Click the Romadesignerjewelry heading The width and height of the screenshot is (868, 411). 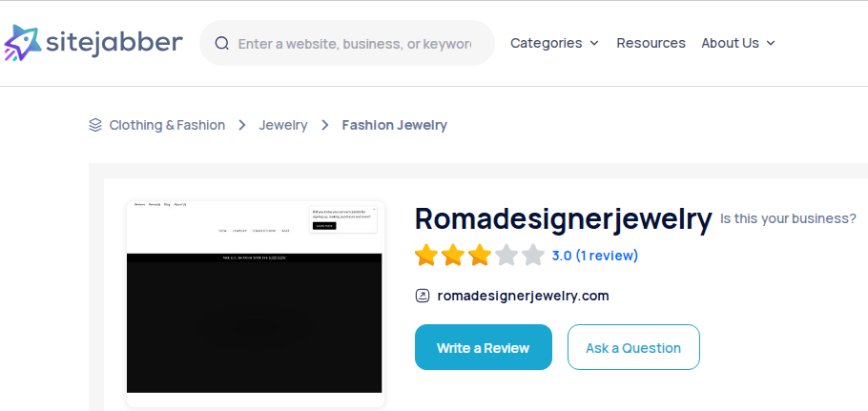coord(563,219)
